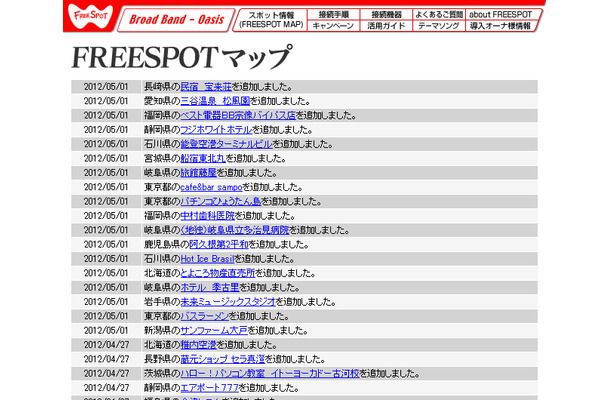Open the ホテル 季古里 link
This screenshot has height=400, width=610.
(210, 288)
